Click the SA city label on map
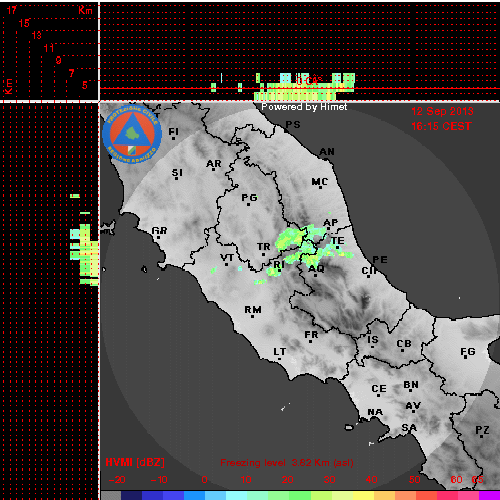This screenshot has width=500, height=500. click(409, 428)
